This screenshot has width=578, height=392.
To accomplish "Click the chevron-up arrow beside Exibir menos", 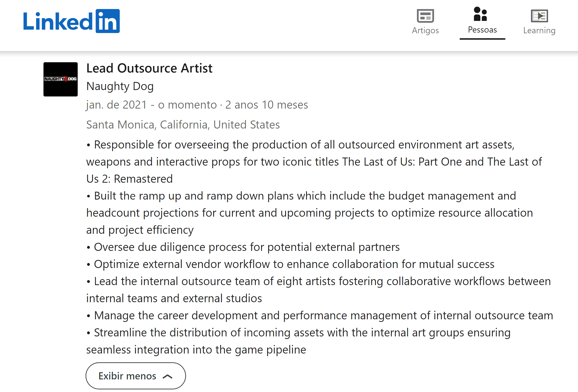I will click(167, 376).
